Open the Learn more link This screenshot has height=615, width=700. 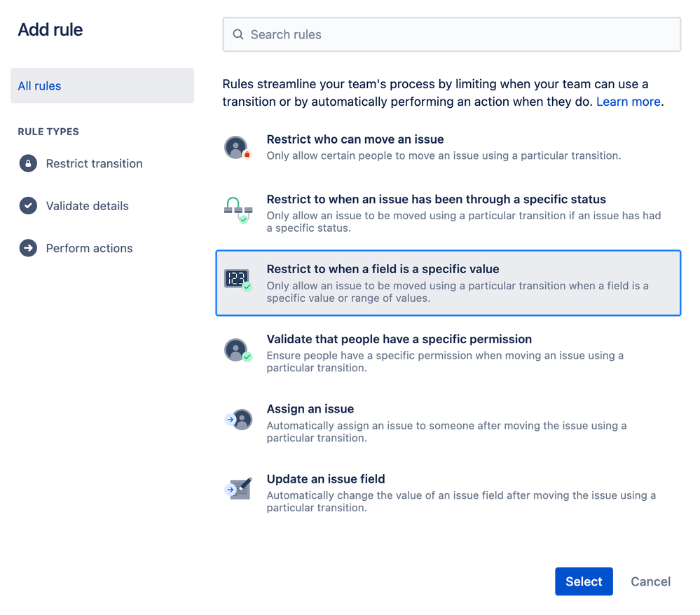click(x=628, y=102)
